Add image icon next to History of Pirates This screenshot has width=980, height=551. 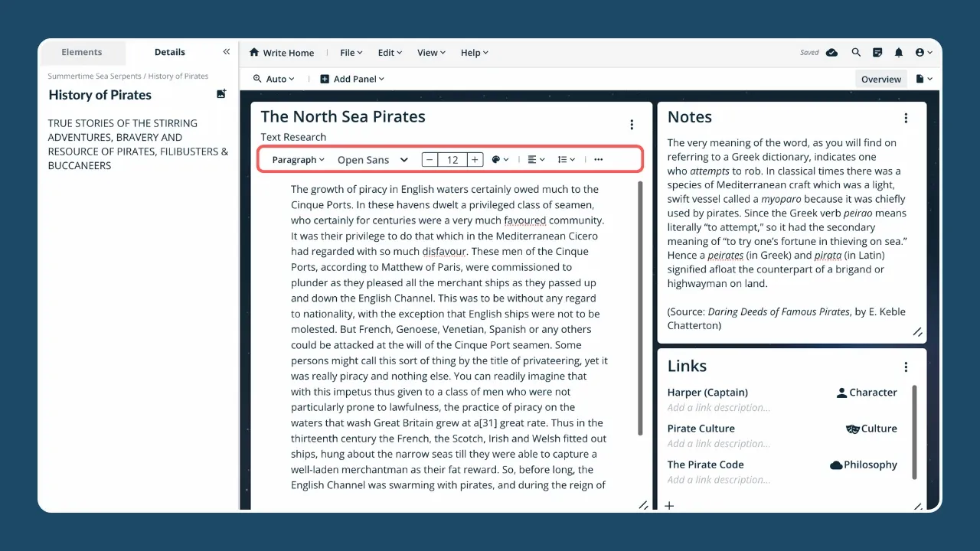coord(221,94)
